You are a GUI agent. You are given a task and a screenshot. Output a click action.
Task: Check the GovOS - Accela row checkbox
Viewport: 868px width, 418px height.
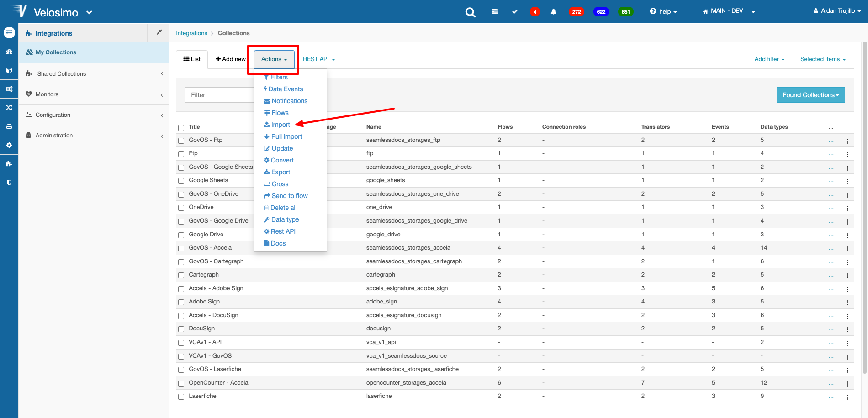pyautogui.click(x=181, y=249)
